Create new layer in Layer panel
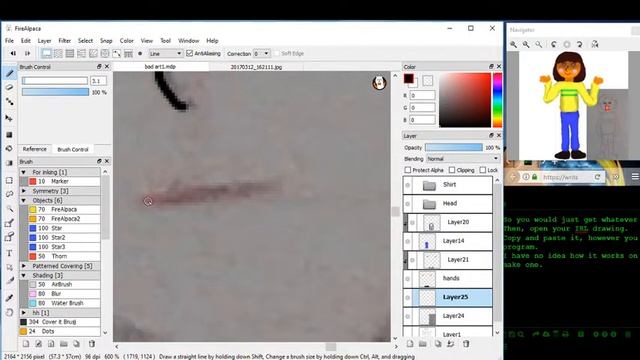Viewport: 640px width, 360px height. (410, 344)
